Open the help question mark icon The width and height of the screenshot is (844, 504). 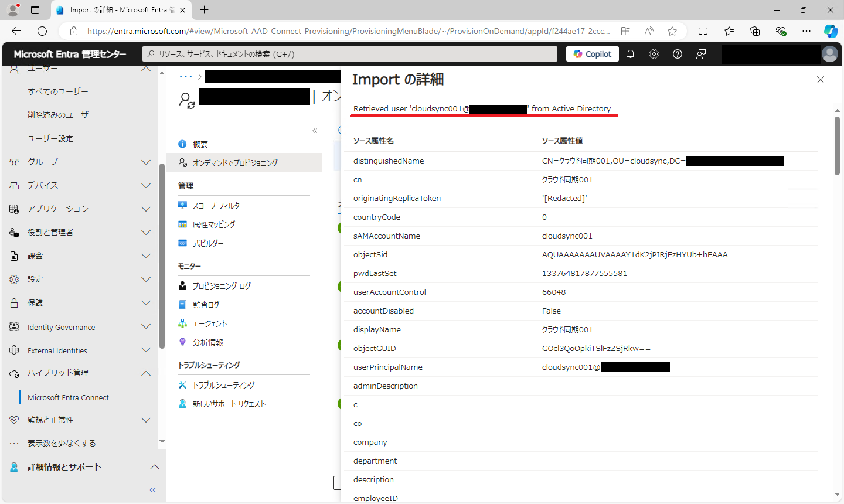click(x=678, y=54)
